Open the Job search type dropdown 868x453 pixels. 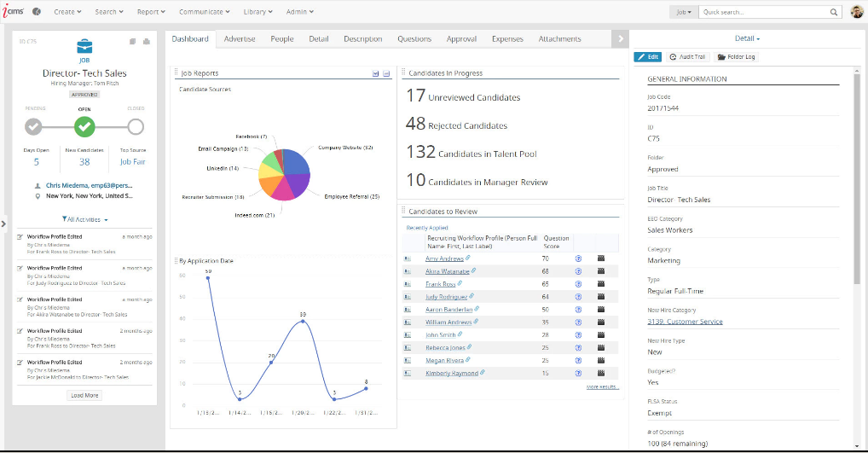click(685, 12)
